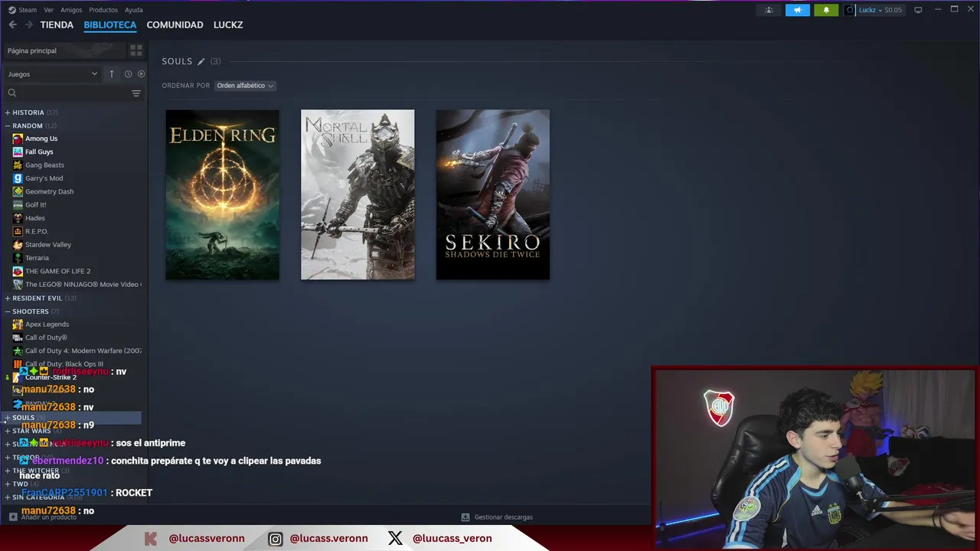This screenshot has height=551, width=980.
Task: Switch to TIENDA tab
Action: point(57,24)
